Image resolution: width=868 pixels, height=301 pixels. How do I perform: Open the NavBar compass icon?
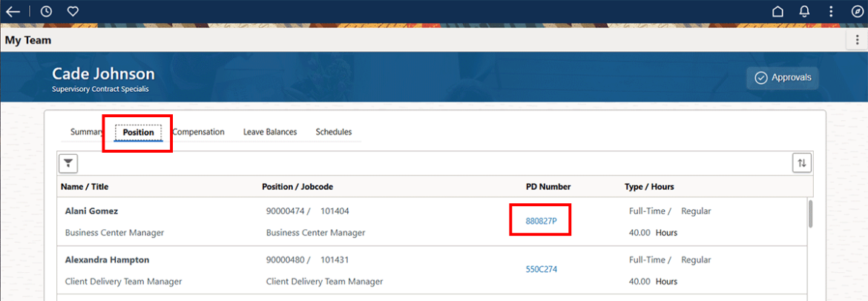pyautogui.click(x=857, y=12)
